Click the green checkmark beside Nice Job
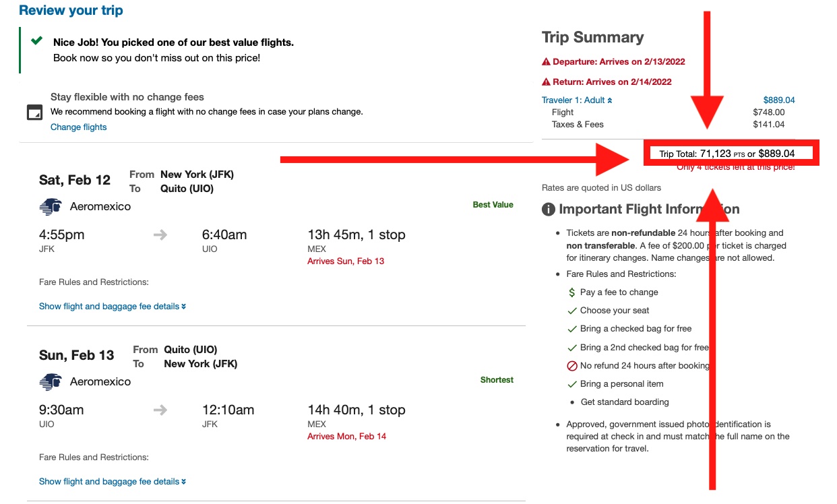The height and width of the screenshot is (504, 837). click(37, 41)
